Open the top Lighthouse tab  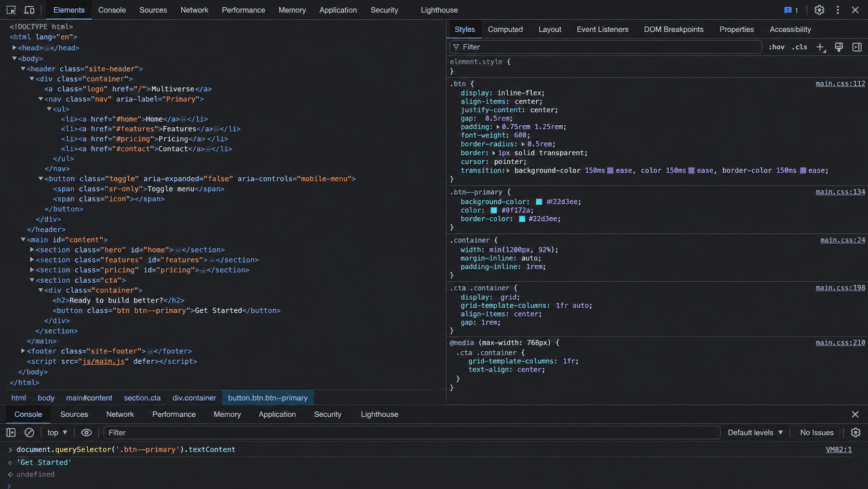click(439, 10)
